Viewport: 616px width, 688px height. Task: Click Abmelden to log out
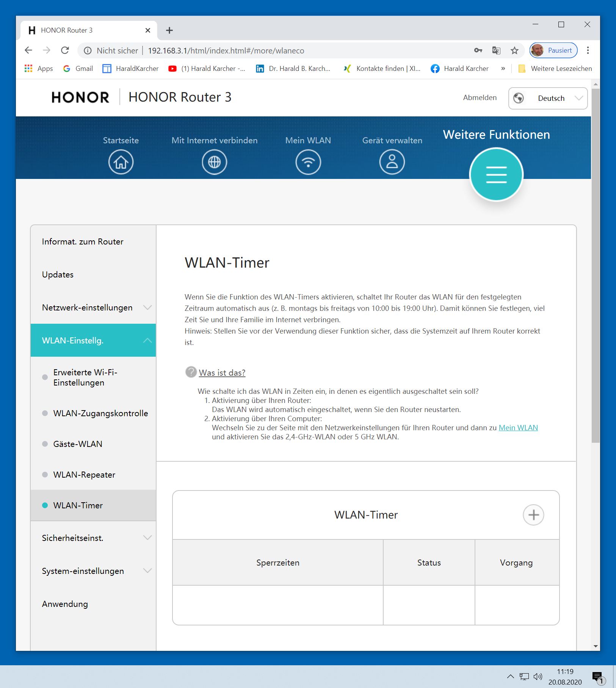click(480, 97)
